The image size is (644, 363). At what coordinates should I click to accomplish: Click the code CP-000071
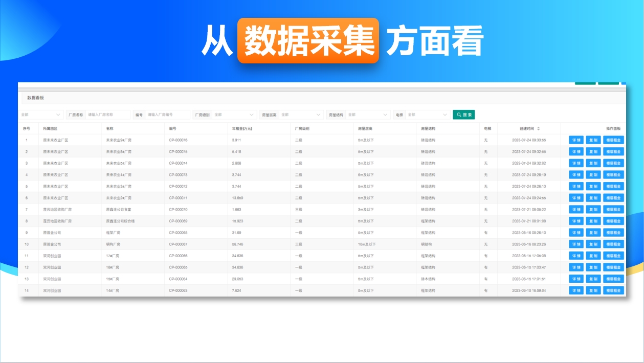coord(178,198)
